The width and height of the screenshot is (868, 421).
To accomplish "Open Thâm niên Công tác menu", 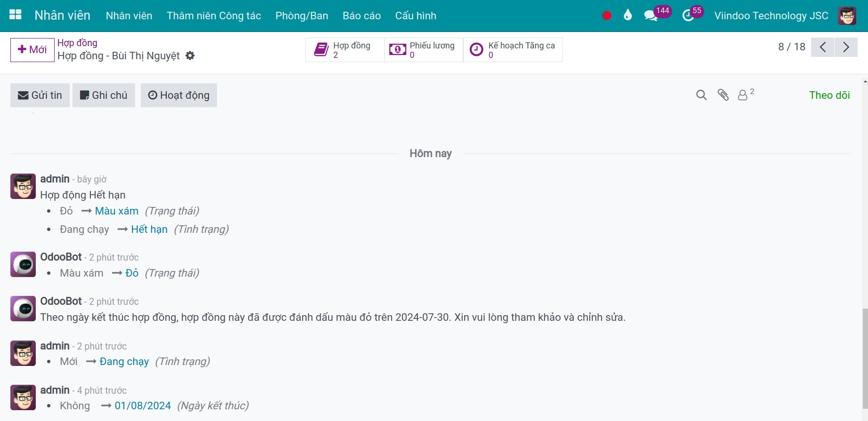I will point(214,16).
